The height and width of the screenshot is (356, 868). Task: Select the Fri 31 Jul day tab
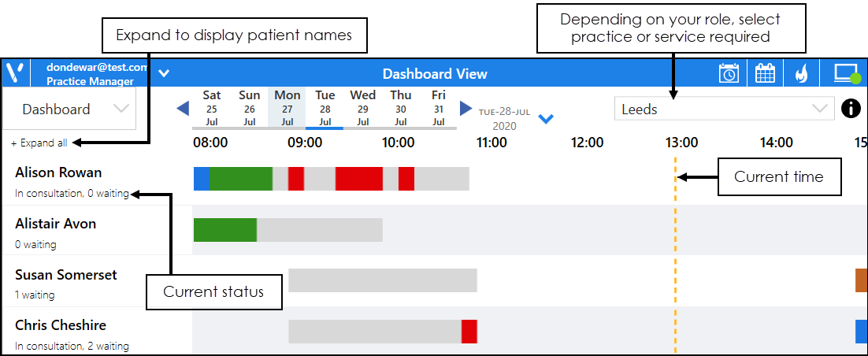[439, 109]
